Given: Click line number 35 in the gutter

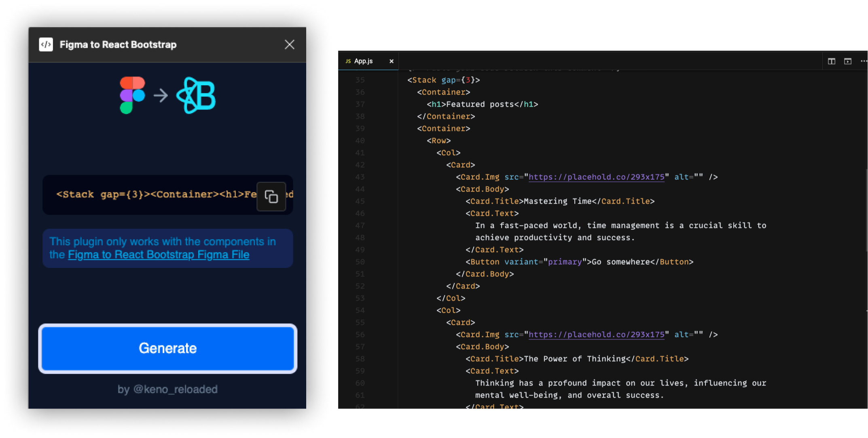Looking at the screenshot, I should [360, 80].
